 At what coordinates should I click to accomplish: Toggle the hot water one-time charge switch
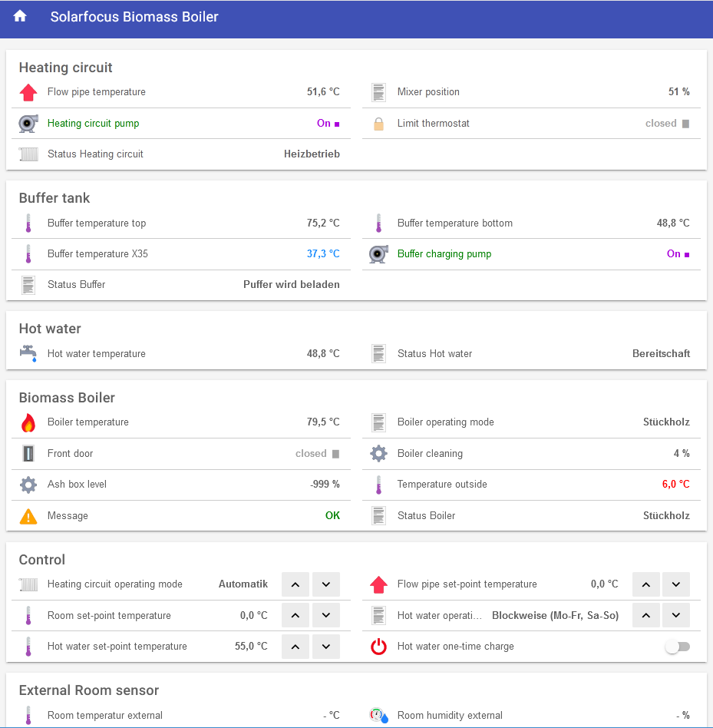[677, 647]
